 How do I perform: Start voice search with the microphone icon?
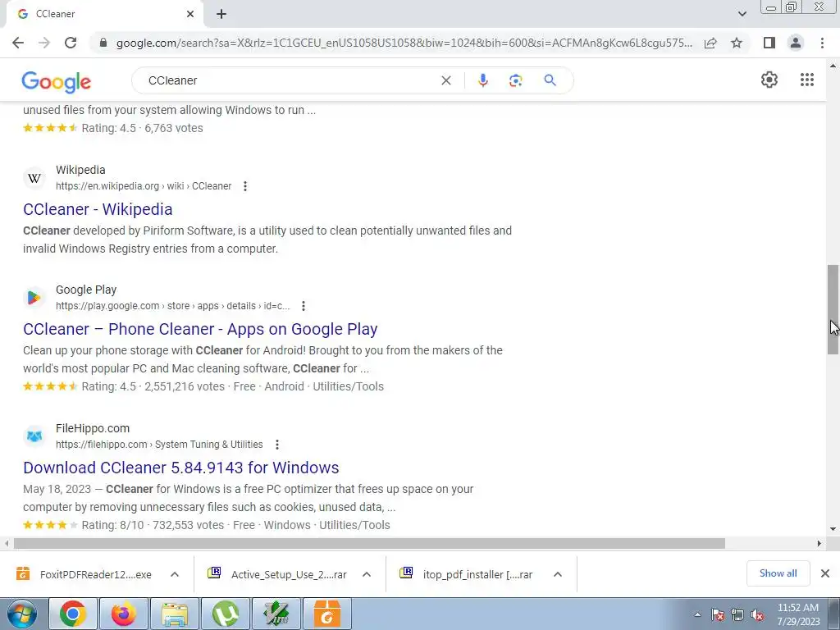482,80
